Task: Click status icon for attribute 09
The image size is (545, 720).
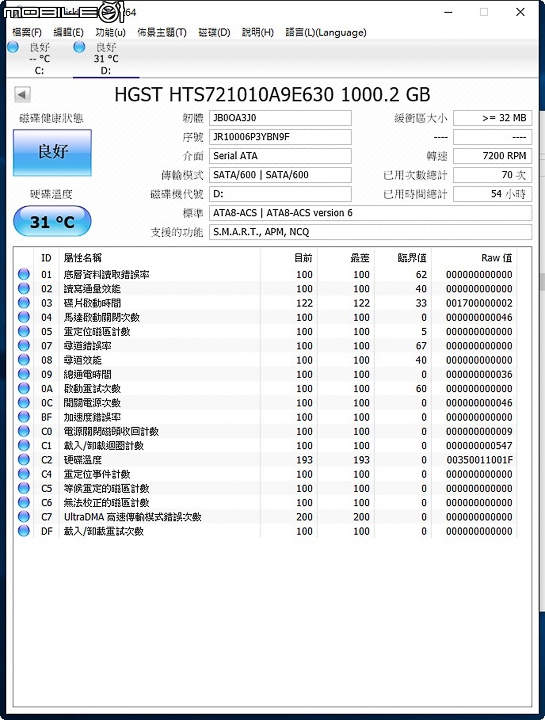Action: (x=24, y=374)
